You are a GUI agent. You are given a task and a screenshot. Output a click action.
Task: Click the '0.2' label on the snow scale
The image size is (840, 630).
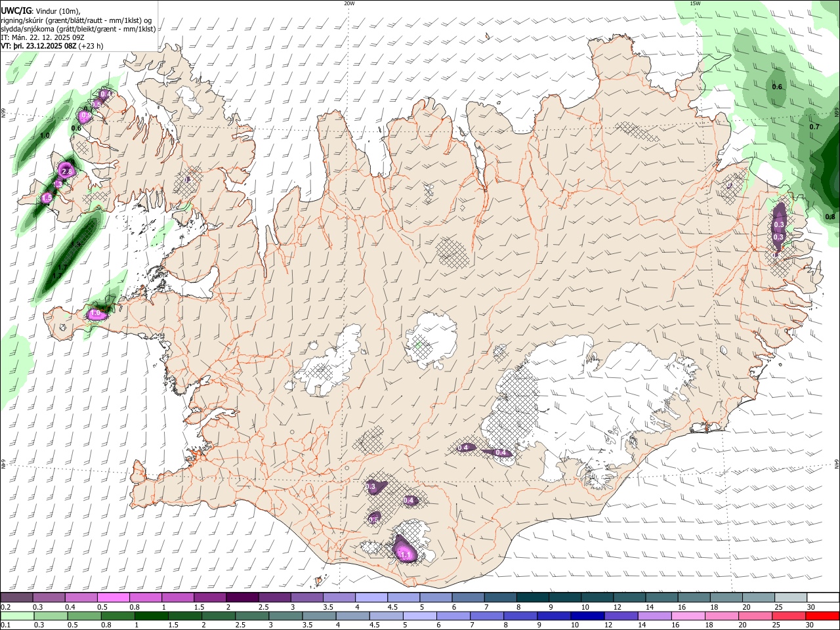(x=5, y=607)
